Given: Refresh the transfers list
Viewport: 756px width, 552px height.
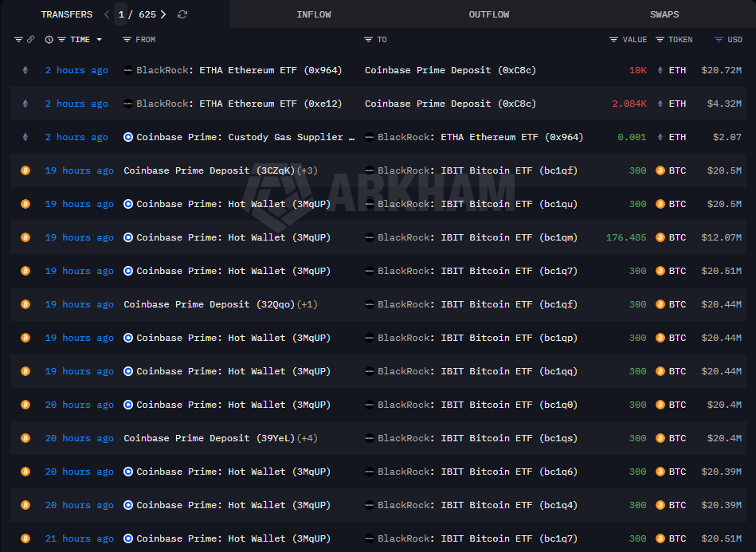Looking at the screenshot, I should click(182, 14).
